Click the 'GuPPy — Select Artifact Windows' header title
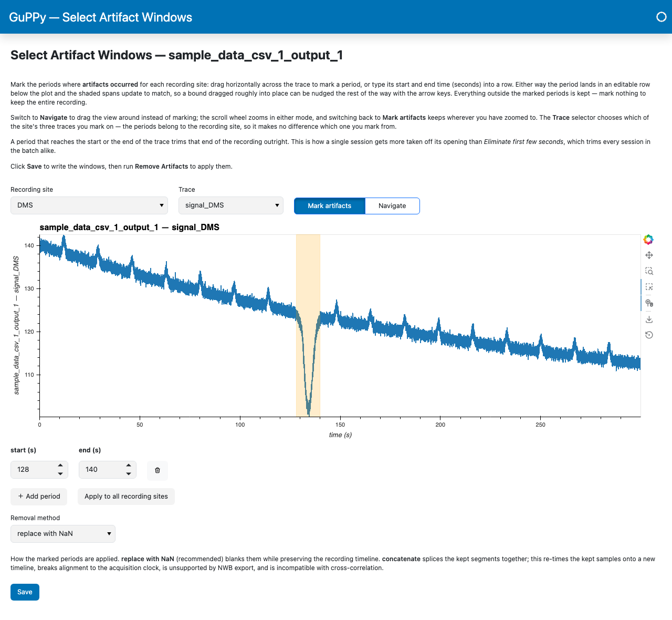 (101, 17)
